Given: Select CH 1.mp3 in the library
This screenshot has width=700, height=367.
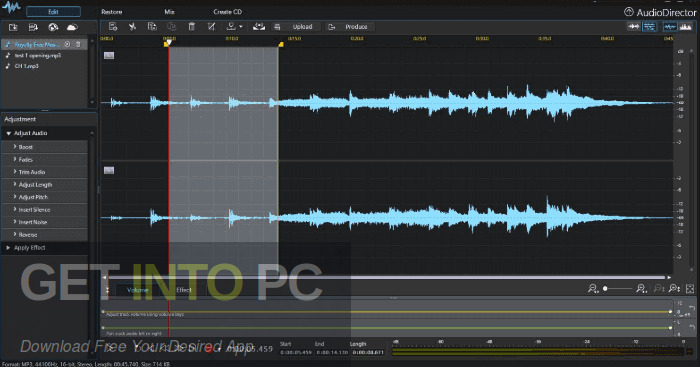Looking at the screenshot, I should 27,66.
